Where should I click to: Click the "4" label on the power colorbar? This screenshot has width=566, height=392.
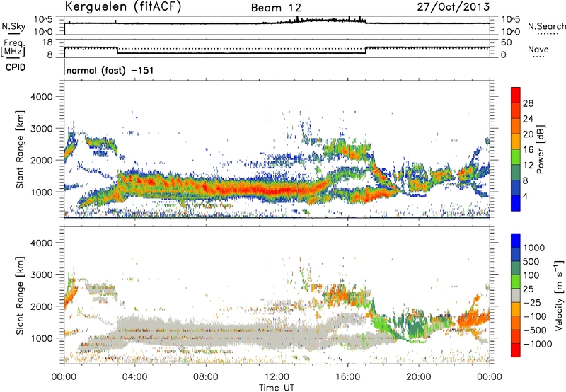pyautogui.click(x=526, y=196)
